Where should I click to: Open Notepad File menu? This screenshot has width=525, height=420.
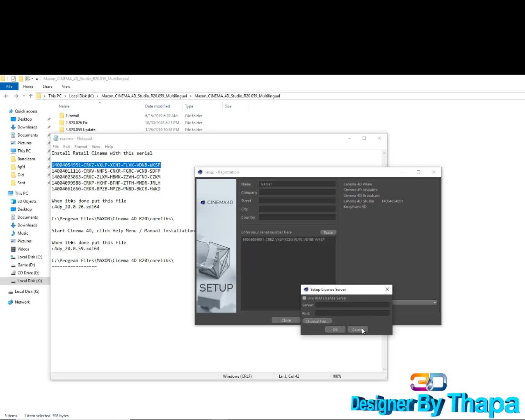(x=56, y=146)
